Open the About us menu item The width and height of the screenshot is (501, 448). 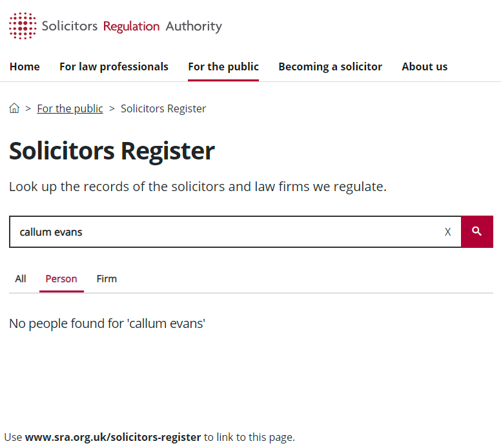pos(424,66)
